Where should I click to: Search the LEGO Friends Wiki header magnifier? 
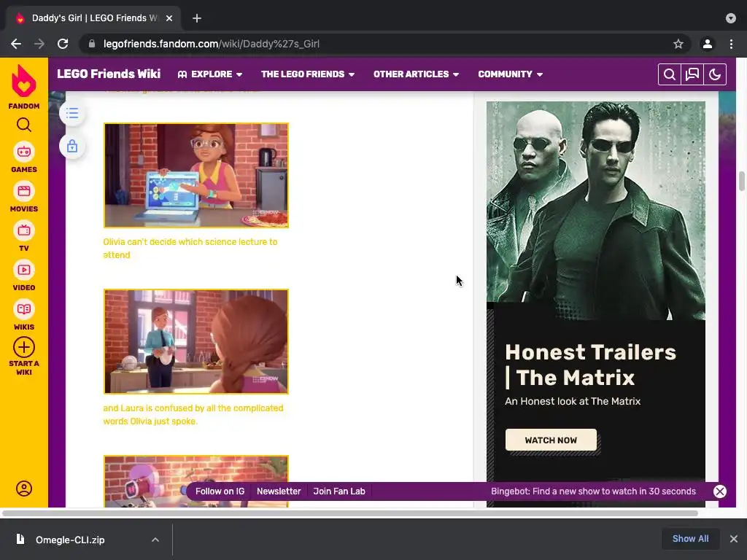pyautogui.click(x=670, y=74)
